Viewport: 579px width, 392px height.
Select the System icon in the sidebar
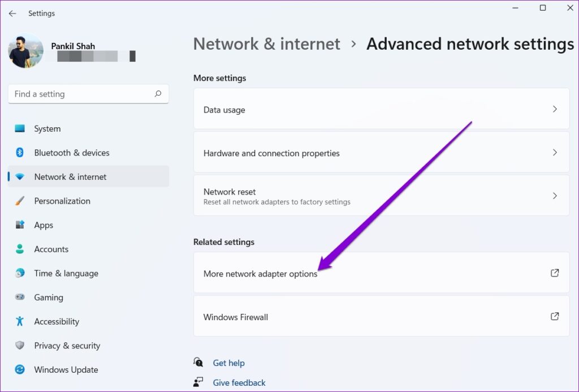[20, 128]
